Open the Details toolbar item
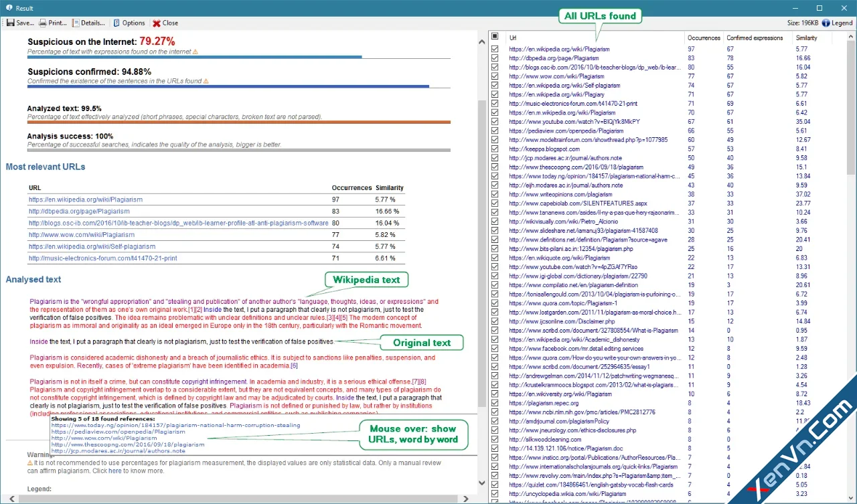The image size is (857, 504). [x=88, y=23]
